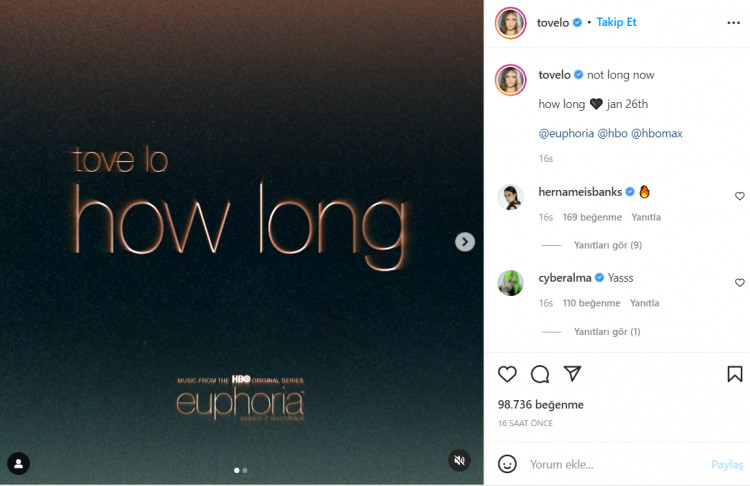750x486 pixels.
Task: Open emoji picker in the comment box
Action: point(507,464)
